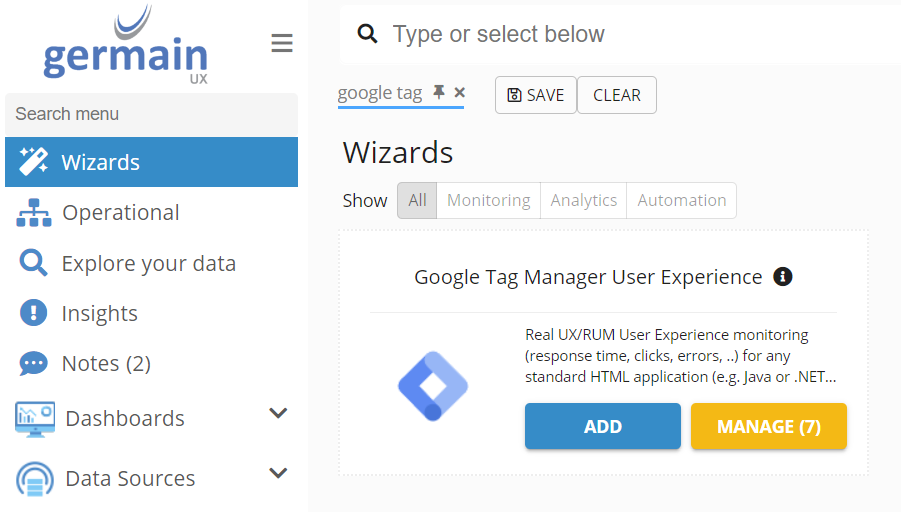Click the search magnifier icon
The width and height of the screenshot is (901, 512).
tap(368, 35)
